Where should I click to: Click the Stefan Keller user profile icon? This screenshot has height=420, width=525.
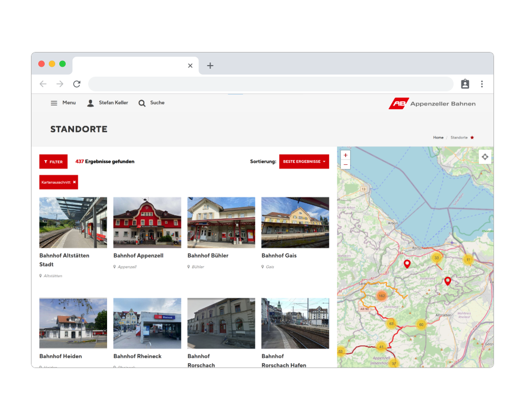click(x=90, y=103)
